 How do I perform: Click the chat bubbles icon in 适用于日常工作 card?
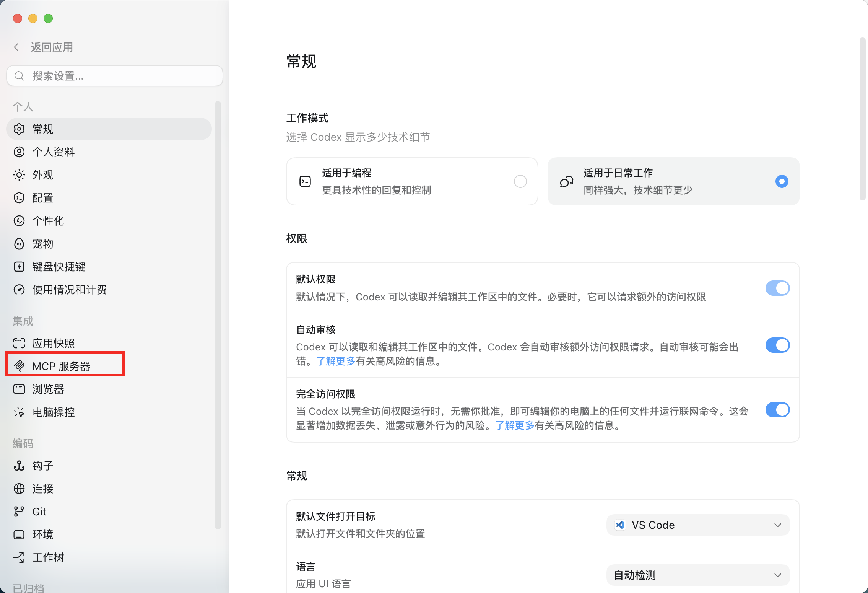click(x=567, y=181)
